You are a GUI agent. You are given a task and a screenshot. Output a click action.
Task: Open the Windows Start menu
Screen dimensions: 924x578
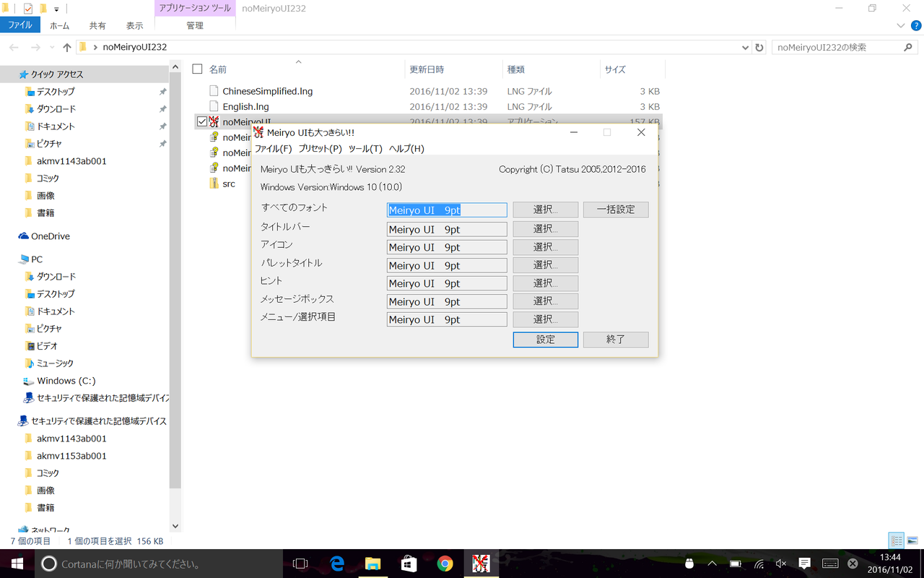17,564
